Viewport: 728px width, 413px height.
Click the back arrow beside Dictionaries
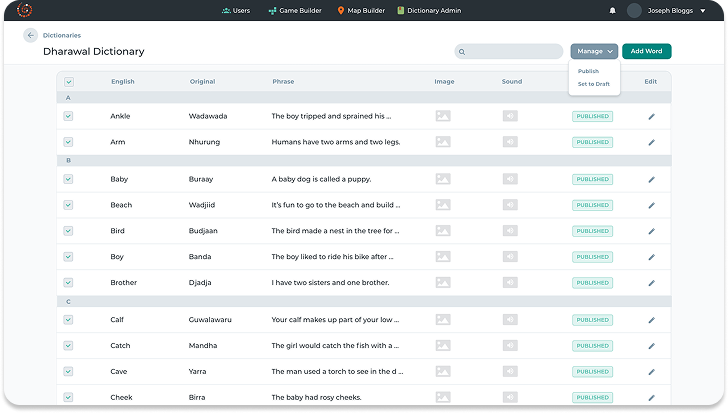(30, 35)
